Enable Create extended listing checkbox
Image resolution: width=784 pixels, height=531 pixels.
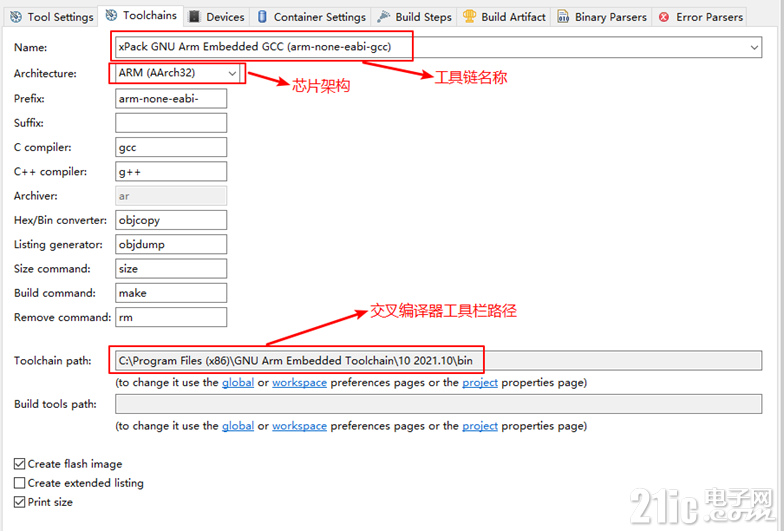20,483
